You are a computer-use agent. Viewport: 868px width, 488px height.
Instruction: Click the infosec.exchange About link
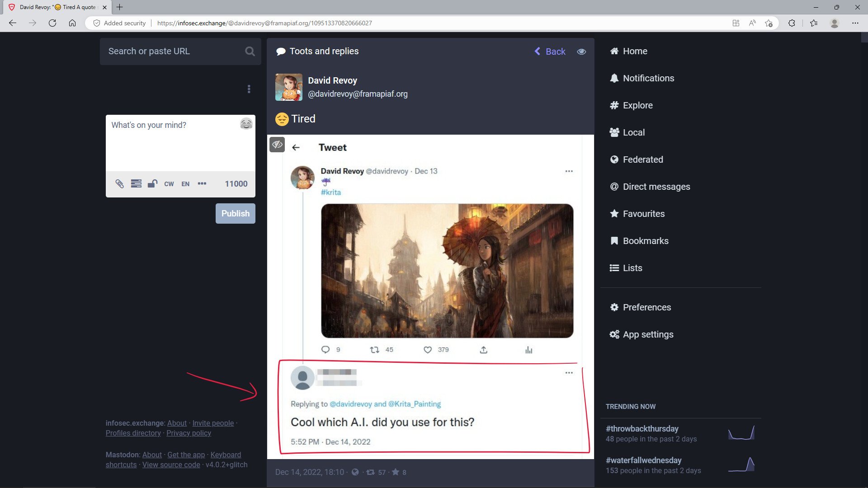click(x=177, y=423)
